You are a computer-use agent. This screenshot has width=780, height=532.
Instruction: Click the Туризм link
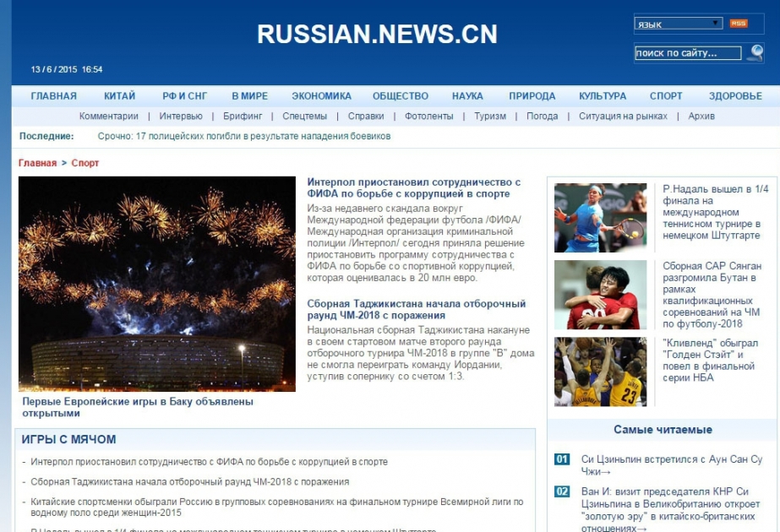[490, 117]
